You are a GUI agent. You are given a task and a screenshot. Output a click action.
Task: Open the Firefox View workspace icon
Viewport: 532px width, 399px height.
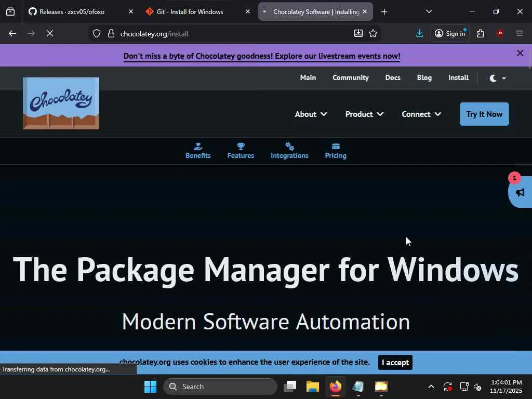[10, 12]
